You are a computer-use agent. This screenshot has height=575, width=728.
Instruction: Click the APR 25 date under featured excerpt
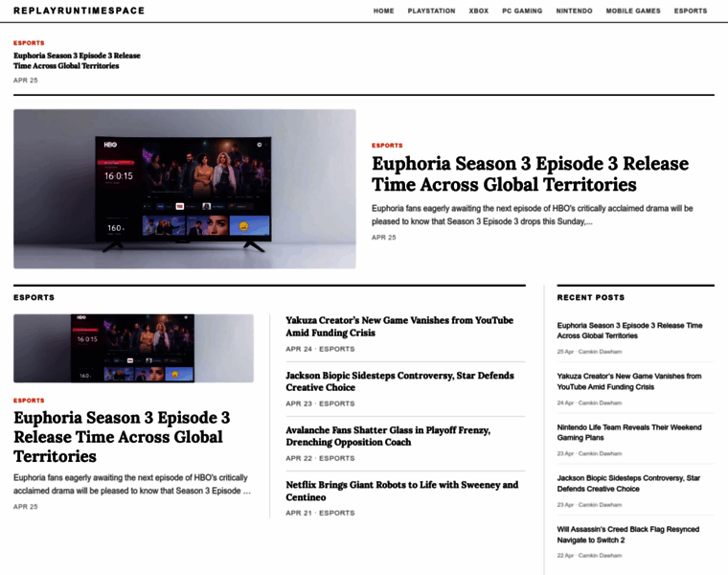click(x=383, y=238)
